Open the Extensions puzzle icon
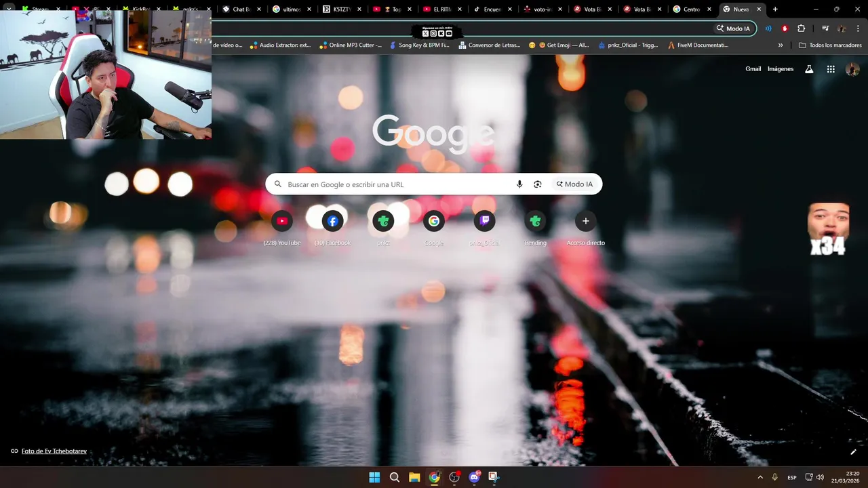Viewport: 868px width, 488px height. [x=802, y=28]
